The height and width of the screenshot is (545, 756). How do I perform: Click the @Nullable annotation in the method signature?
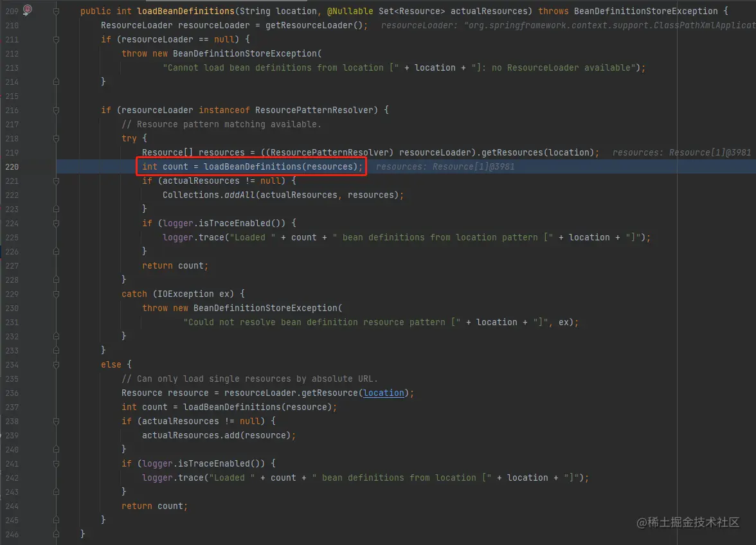point(350,11)
